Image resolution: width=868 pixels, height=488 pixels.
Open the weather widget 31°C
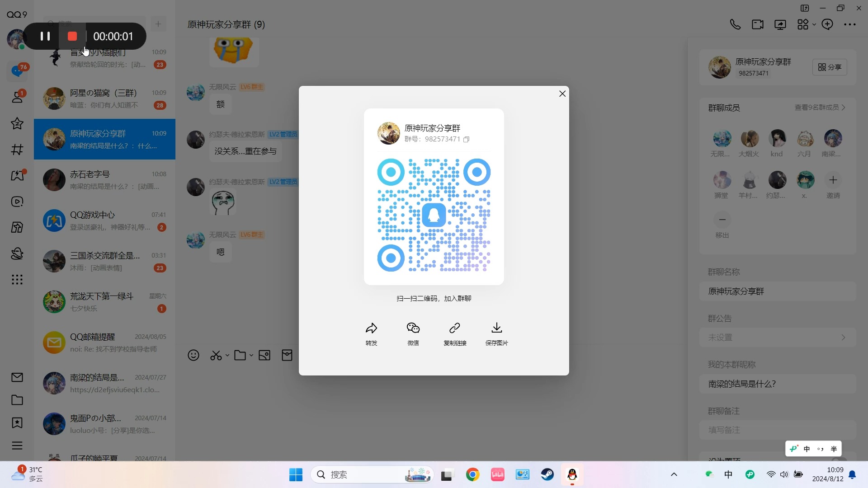coord(28,474)
